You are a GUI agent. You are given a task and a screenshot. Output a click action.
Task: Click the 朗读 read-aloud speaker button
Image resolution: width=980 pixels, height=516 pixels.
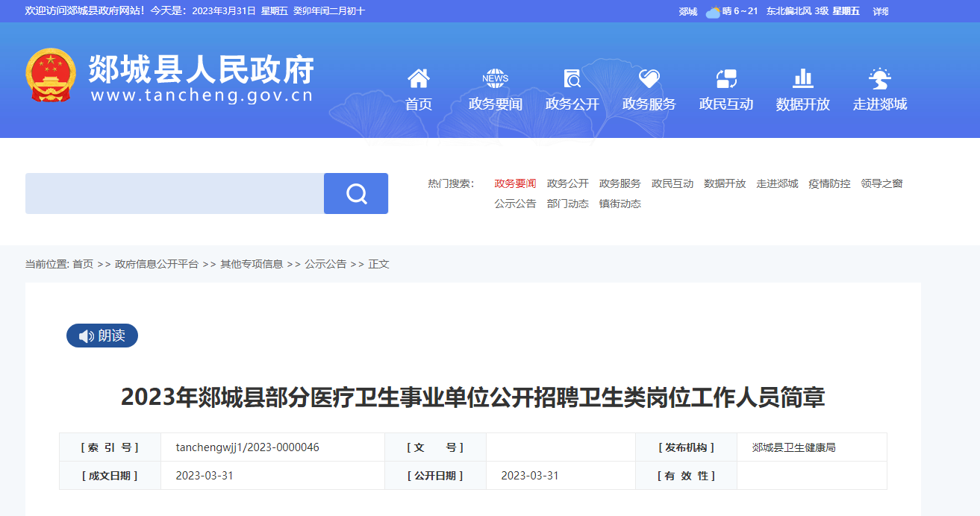102,336
